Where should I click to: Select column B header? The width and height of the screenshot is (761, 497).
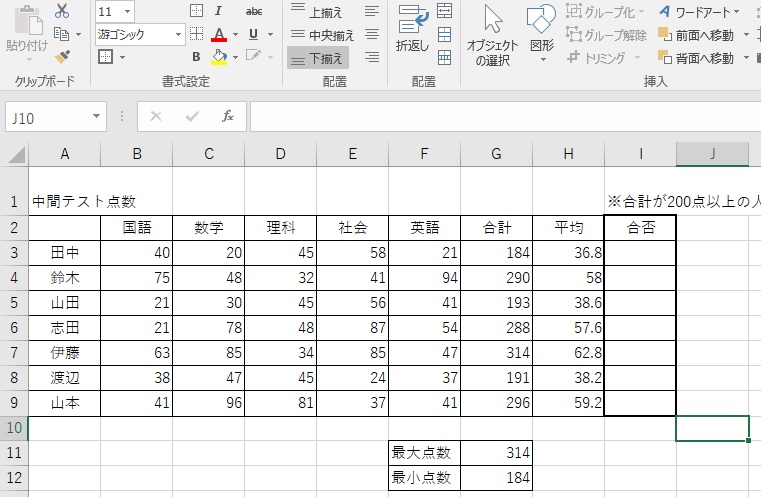[137, 154]
